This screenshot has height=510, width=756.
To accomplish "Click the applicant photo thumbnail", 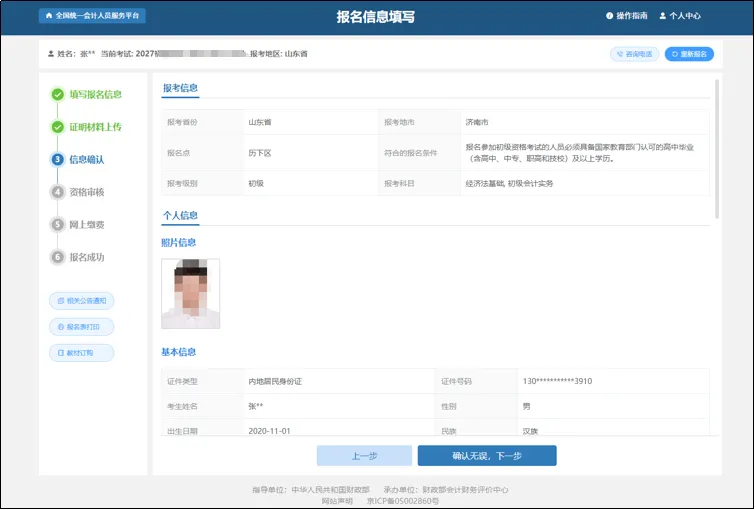I will (x=190, y=294).
